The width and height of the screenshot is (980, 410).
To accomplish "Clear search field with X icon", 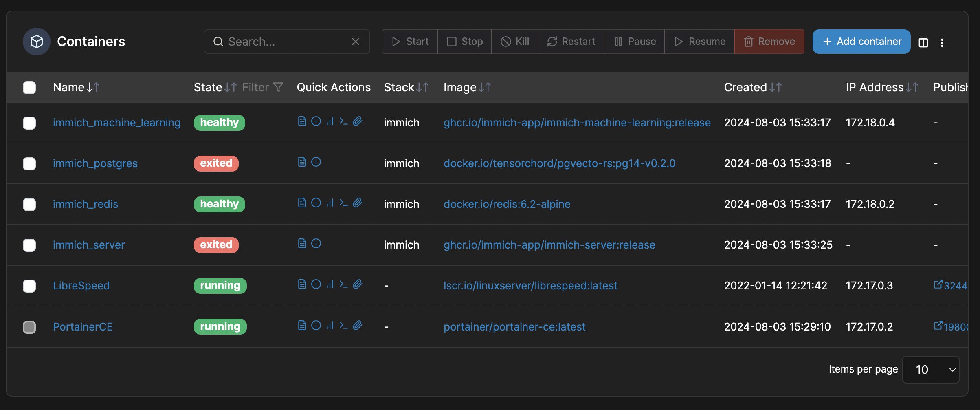I will pyautogui.click(x=356, y=42).
